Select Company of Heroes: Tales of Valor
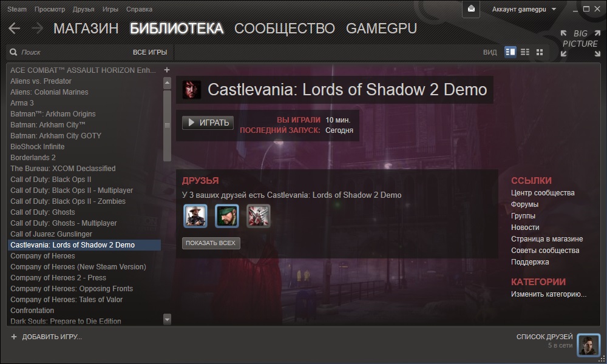The image size is (607, 364). [84, 300]
